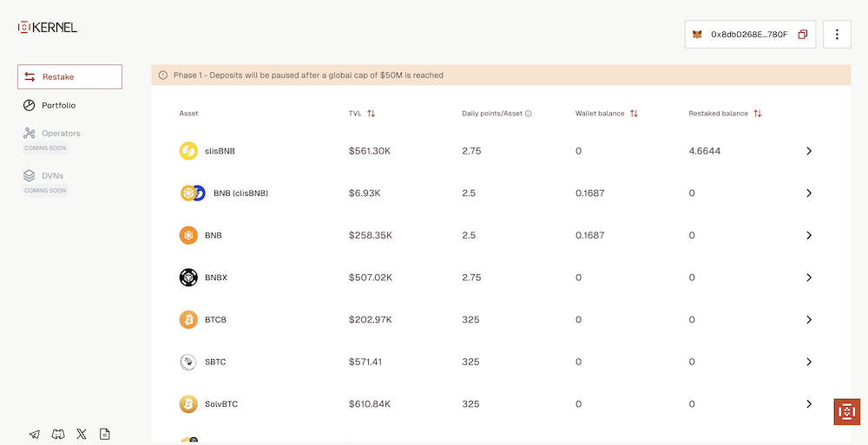Image resolution: width=868 pixels, height=445 pixels.
Task: Expand the SolvBTC row chevron
Action: coord(808,404)
